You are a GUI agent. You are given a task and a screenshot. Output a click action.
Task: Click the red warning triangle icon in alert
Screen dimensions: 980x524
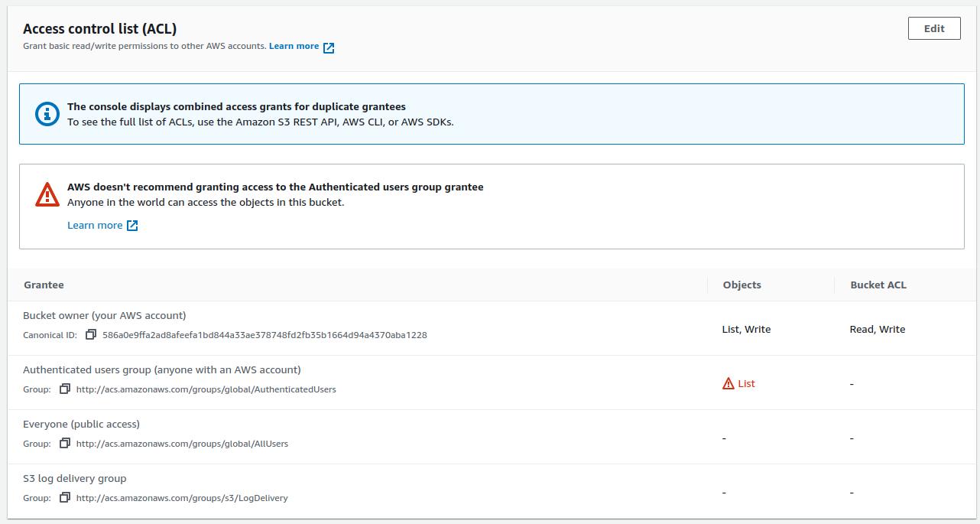coord(47,194)
